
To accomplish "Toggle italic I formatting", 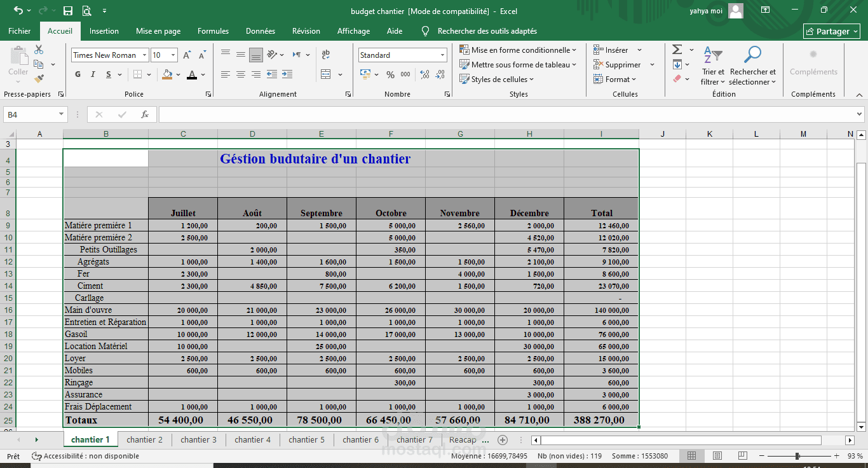I will (x=93, y=74).
